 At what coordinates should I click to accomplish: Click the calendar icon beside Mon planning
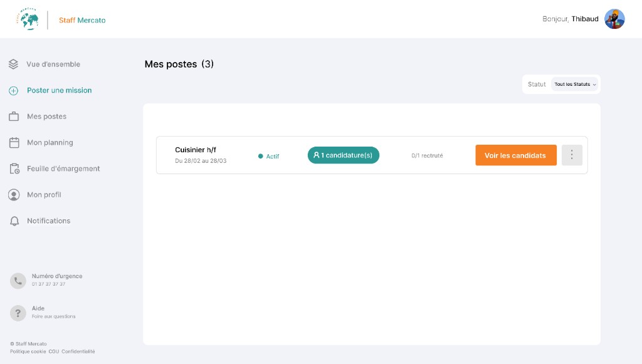tap(14, 143)
